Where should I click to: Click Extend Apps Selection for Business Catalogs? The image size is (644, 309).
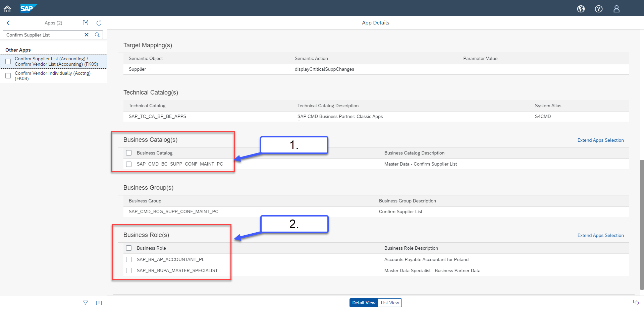[x=600, y=140]
